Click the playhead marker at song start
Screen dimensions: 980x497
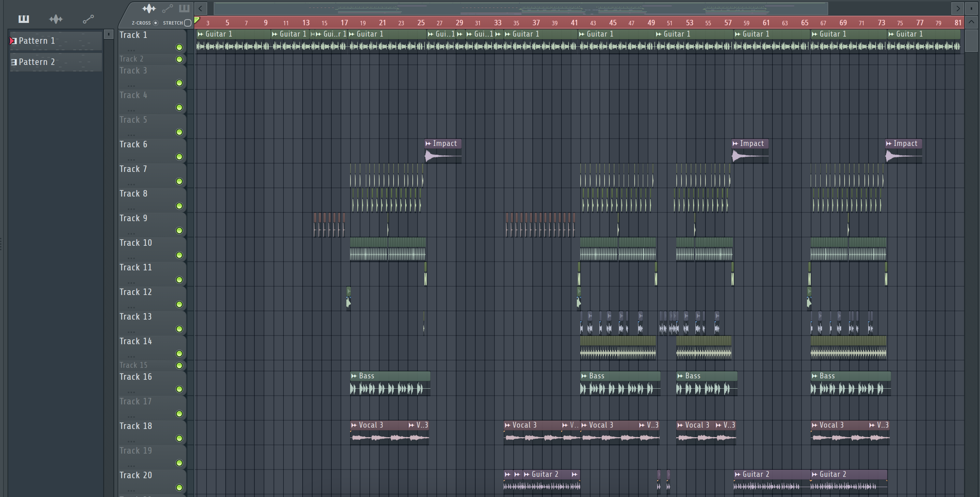point(197,20)
